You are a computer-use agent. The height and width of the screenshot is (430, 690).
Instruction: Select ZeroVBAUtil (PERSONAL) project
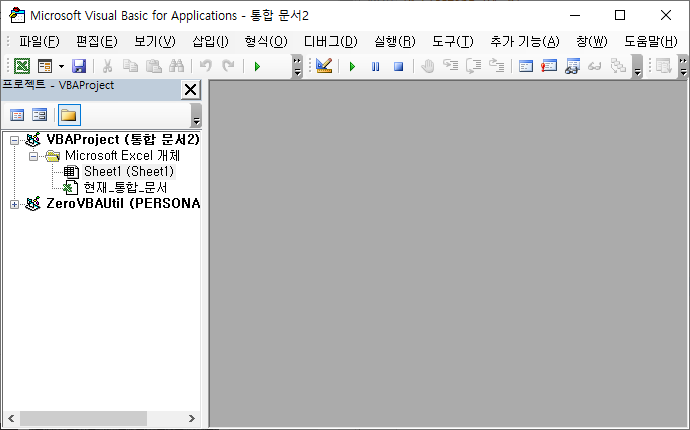123,203
